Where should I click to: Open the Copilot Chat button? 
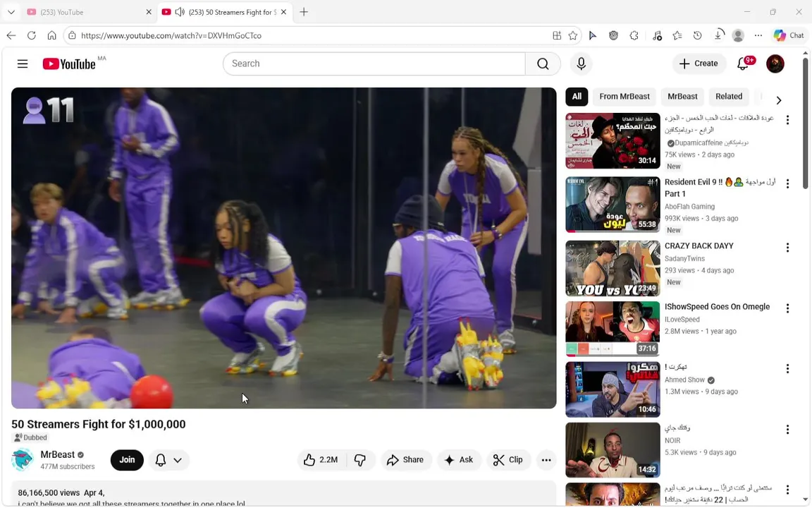(x=789, y=35)
